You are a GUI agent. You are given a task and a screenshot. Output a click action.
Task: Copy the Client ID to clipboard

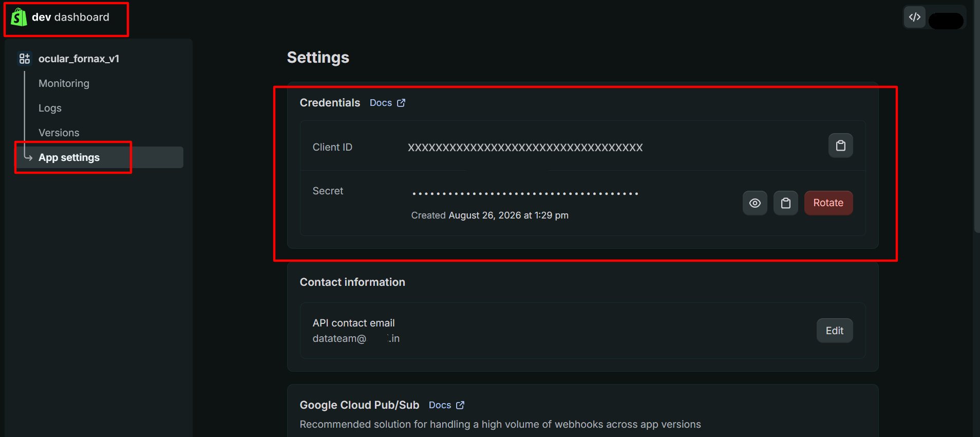(x=840, y=145)
